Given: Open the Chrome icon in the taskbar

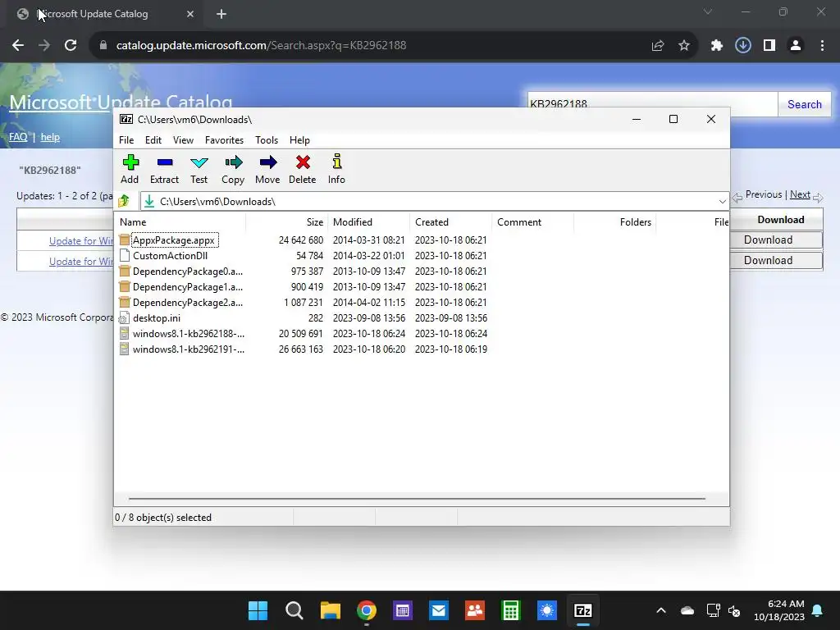Looking at the screenshot, I should 367,610.
